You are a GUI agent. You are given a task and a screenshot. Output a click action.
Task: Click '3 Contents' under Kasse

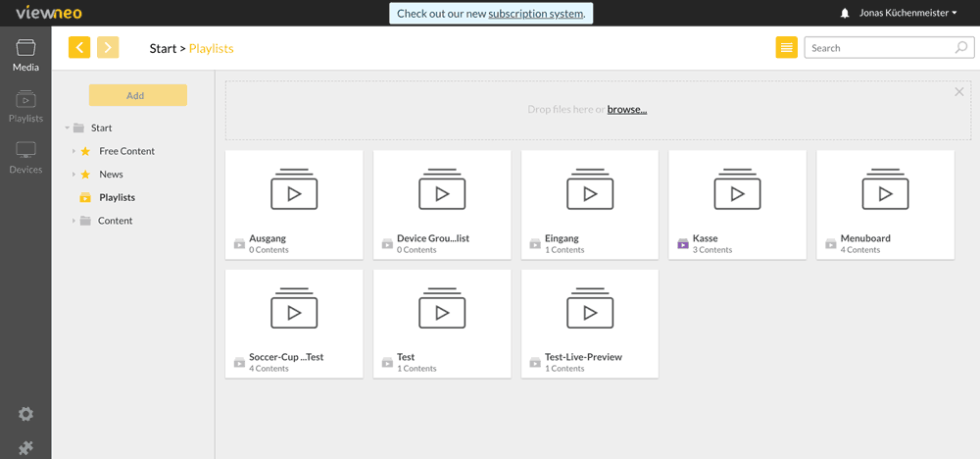712,249
